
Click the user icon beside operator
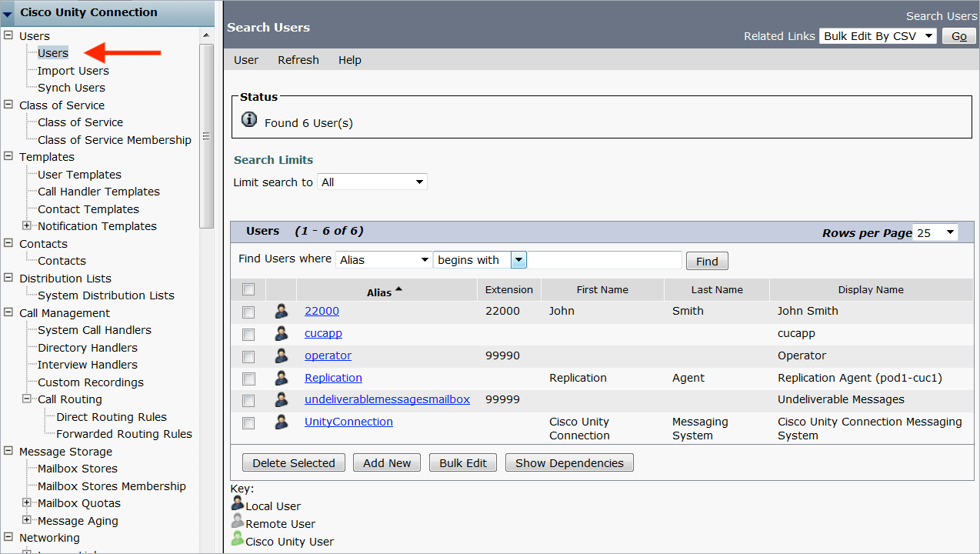[282, 355]
